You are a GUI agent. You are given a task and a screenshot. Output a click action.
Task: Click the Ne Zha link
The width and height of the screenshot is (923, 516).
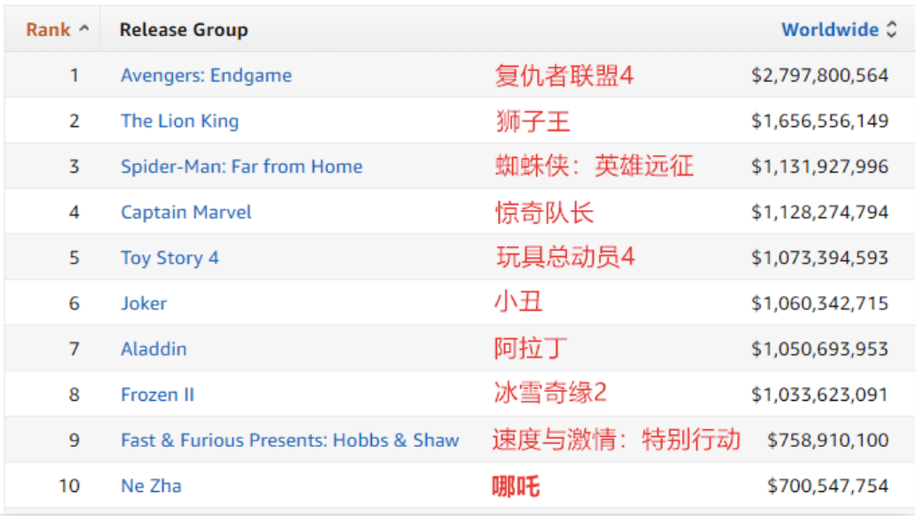[x=151, y=486]
